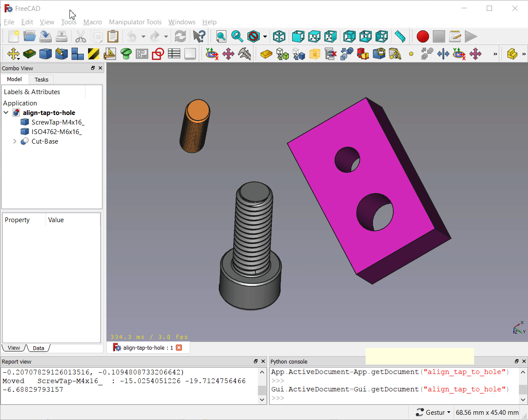Screen dimensions: 528x420
Task: Start macro recording with red circle
Action: [x=423, y=36]
